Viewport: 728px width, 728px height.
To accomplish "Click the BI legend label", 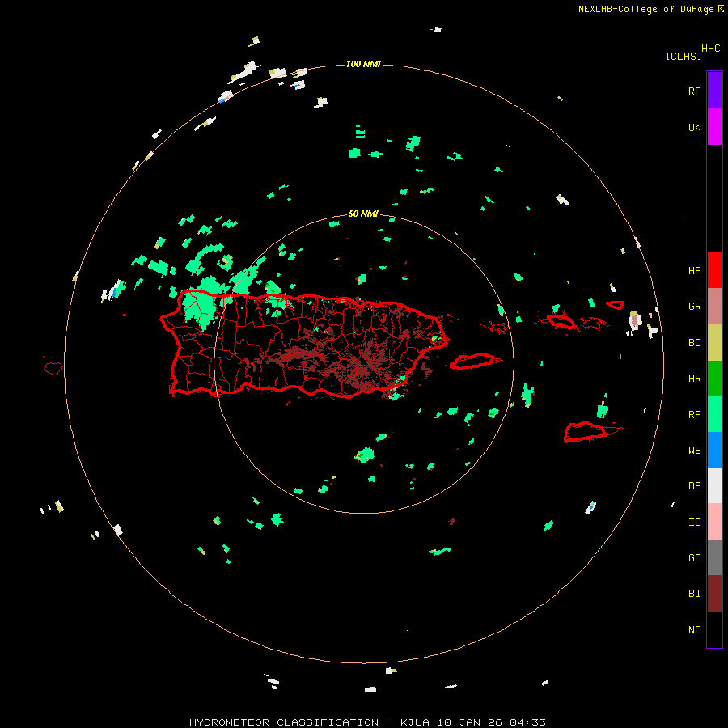I will coord(694,594).
